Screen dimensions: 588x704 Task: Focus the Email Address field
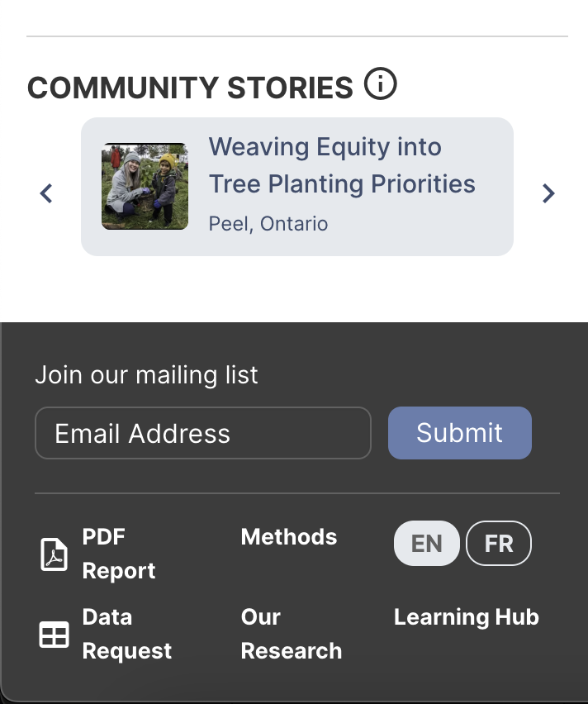(x=202, y=433)
